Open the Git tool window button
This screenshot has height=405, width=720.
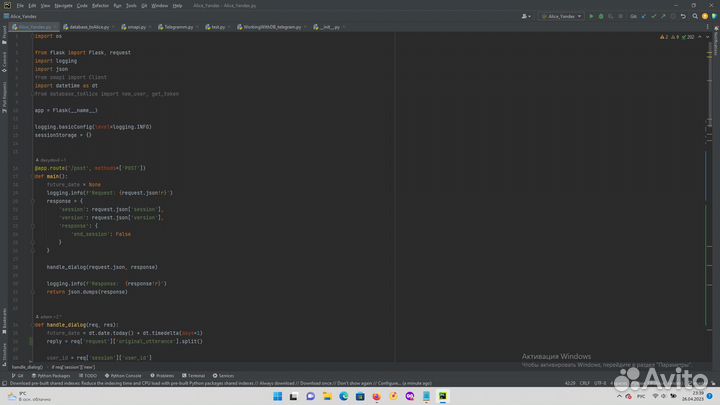[x=17, y=376]
